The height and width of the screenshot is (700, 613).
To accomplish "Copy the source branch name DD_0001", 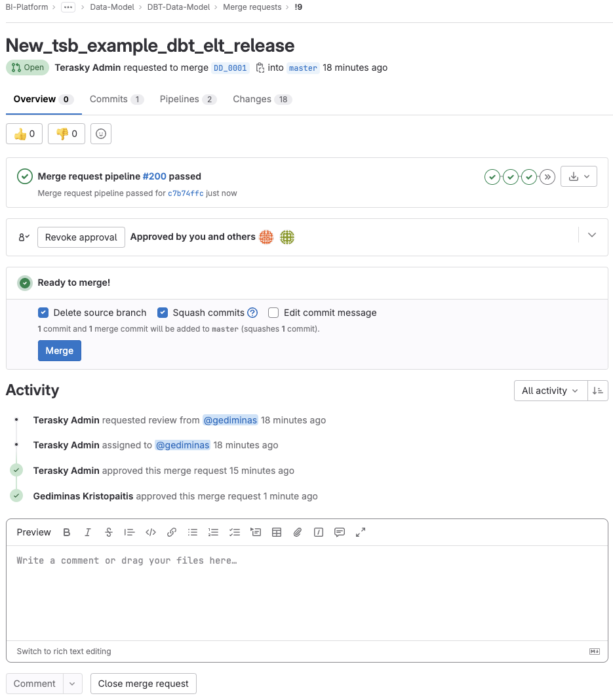I will click(x=260, y=68).
